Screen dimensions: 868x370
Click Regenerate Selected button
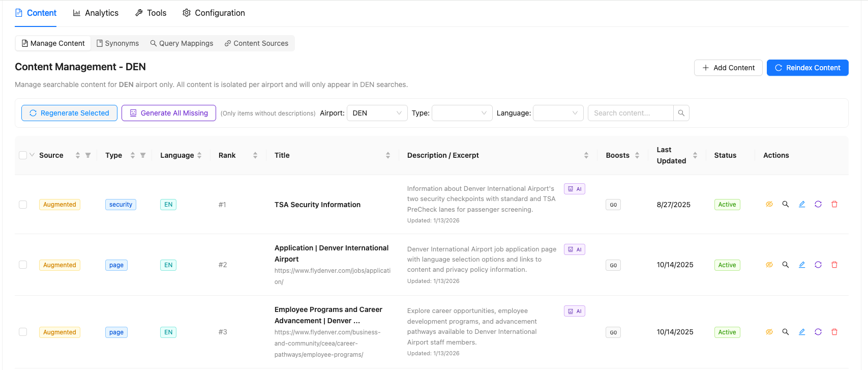pyautogui.click(x=69, y=113)
